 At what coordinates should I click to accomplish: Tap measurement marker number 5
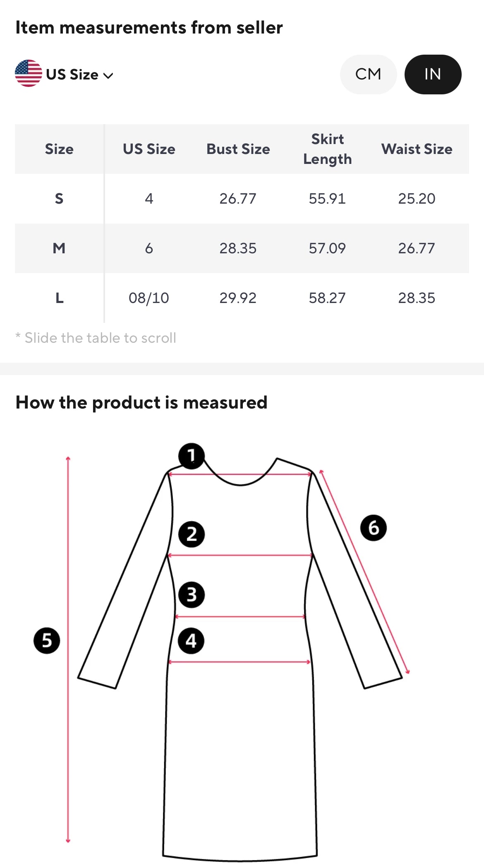point(47,640)
